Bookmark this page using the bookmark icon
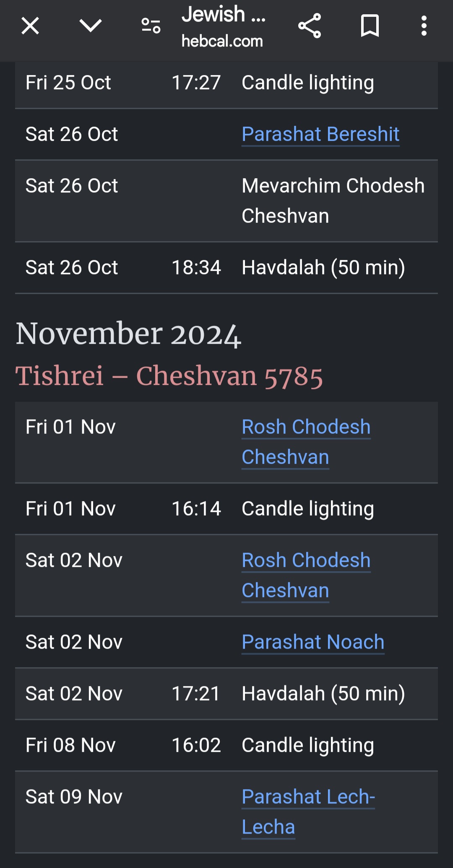The width and height of the screenshot is (453, 868). click(x=370, y=26)
